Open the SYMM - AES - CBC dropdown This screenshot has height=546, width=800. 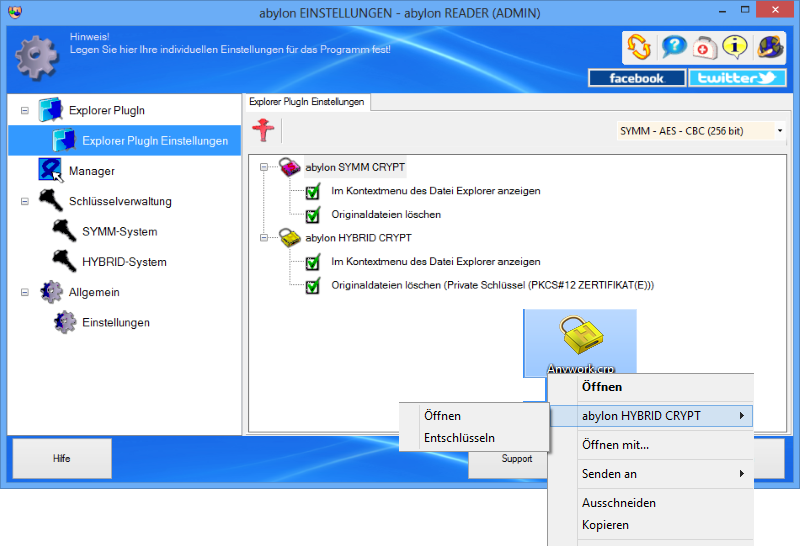point(779,131)
